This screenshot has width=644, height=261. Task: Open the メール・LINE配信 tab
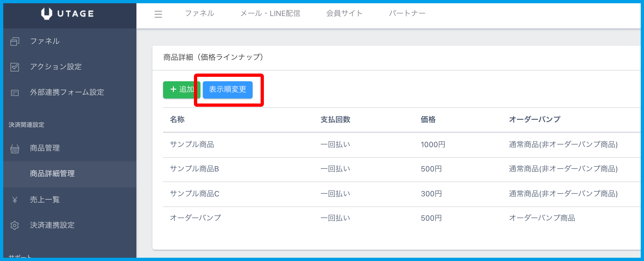pyautogui.click(x=270, y=13)
